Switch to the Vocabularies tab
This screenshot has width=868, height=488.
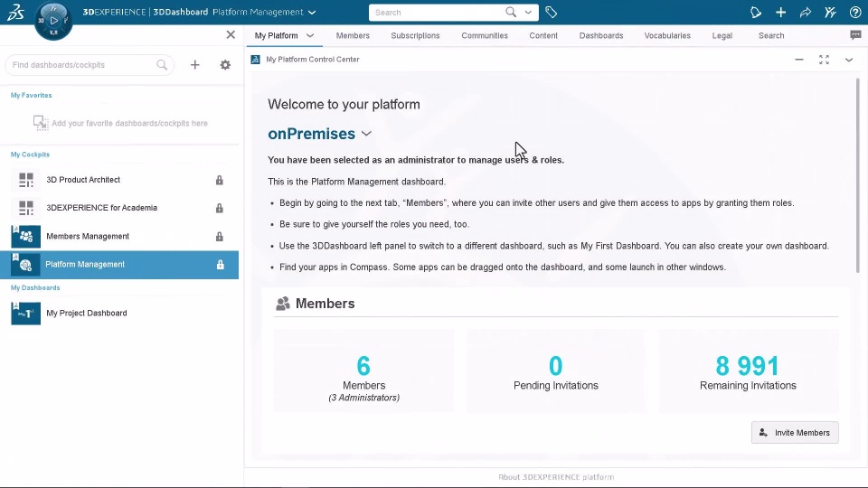coord(667,35)
